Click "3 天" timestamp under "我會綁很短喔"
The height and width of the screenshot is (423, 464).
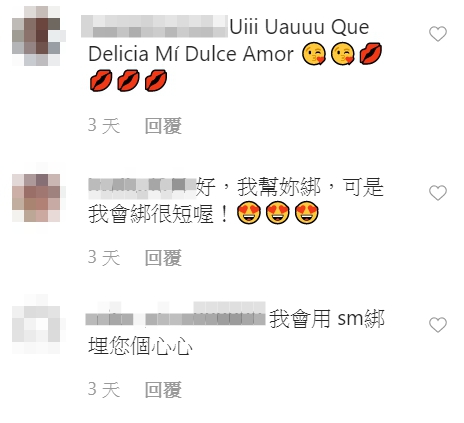coord(104,258)
